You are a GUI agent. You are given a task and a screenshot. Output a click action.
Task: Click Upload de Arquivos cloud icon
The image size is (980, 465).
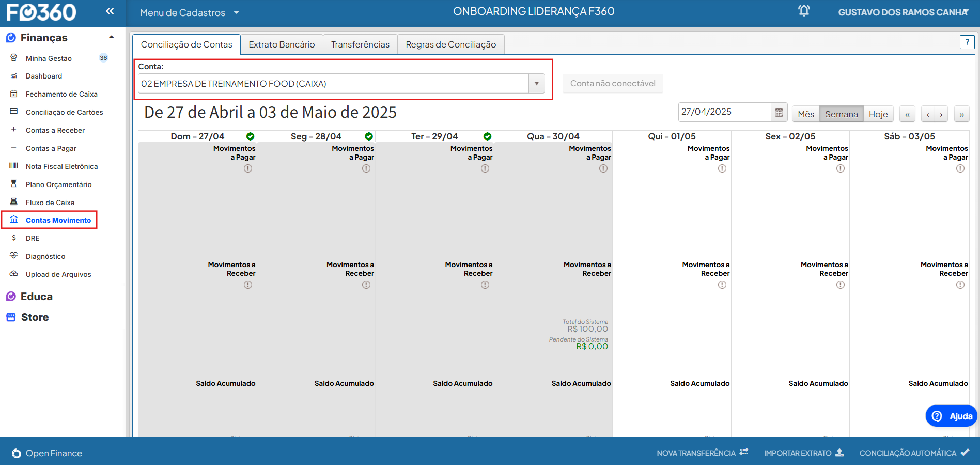[x=14, y=274]
